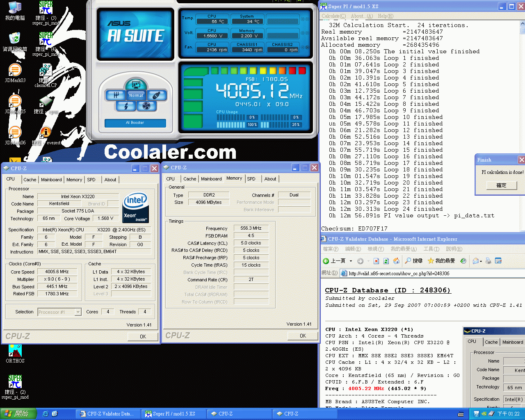This screenshot has height=420, width=525.
Task: Launch the 3DMark03 desktop shortcut
Action: pyautogui.click(x=15, y=73)
